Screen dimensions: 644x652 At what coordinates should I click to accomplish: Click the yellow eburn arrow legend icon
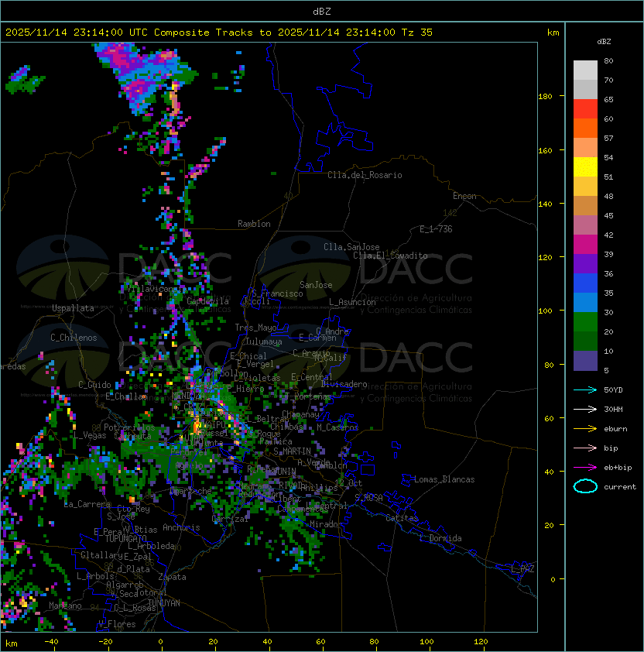[585, 428]
